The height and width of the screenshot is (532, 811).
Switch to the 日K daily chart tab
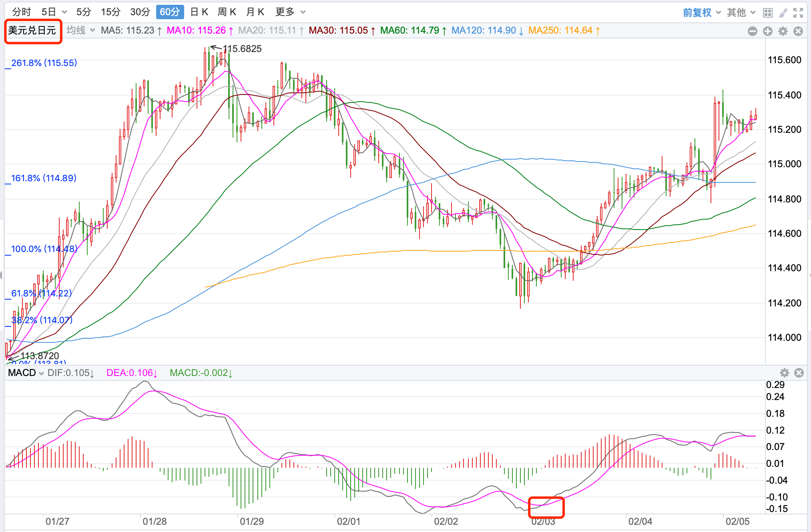point(199,12)
